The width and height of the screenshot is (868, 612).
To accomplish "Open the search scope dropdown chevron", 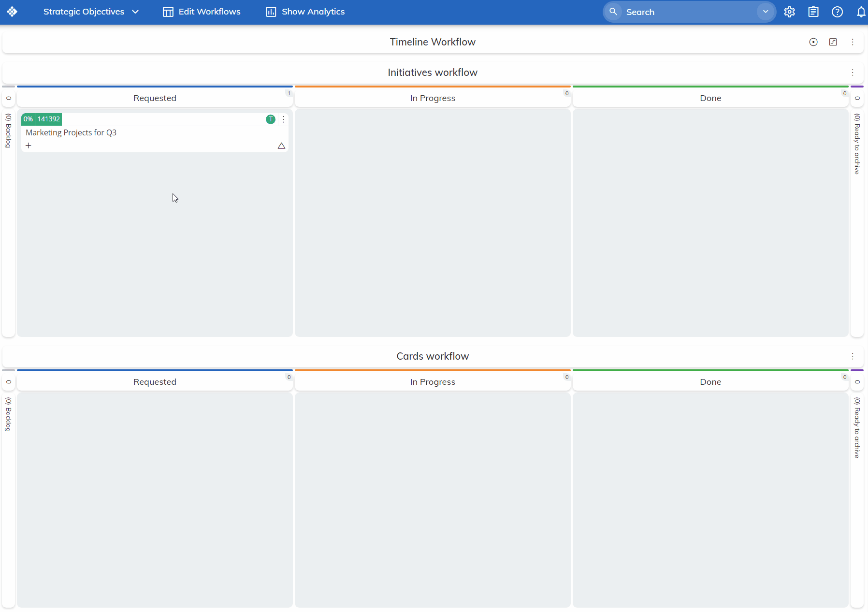I will click(x=765, y=12).
